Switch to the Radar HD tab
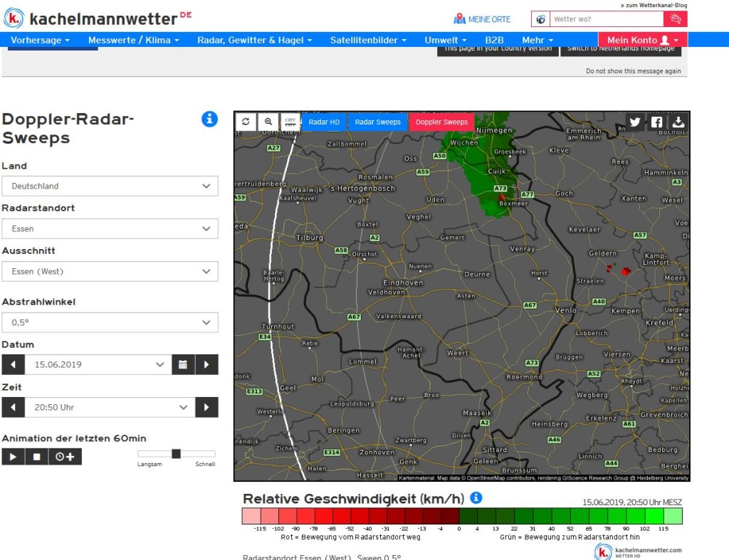729x560 pixels. 324,122
